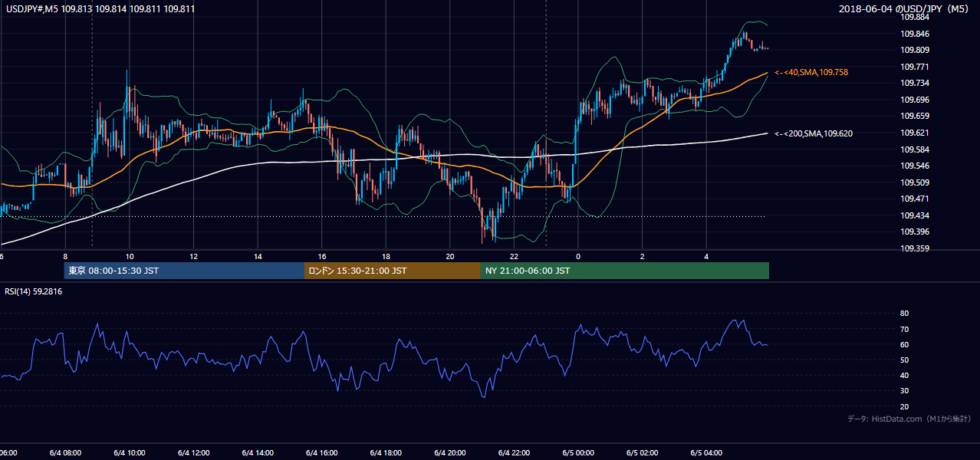
Task: Click the 200 SMA 109.620 label
Action: pos(814,133)
